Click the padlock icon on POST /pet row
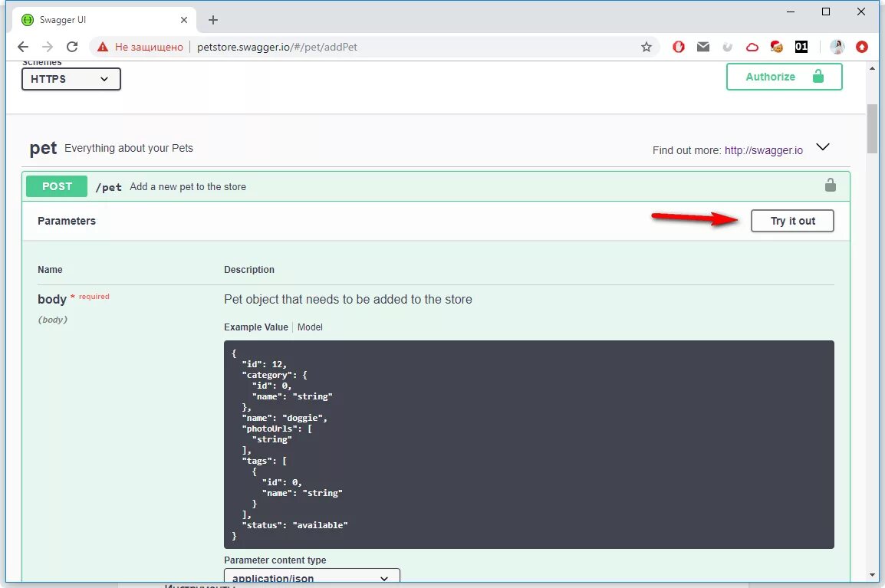Screen dimensions: 885x588 point(830,185)
